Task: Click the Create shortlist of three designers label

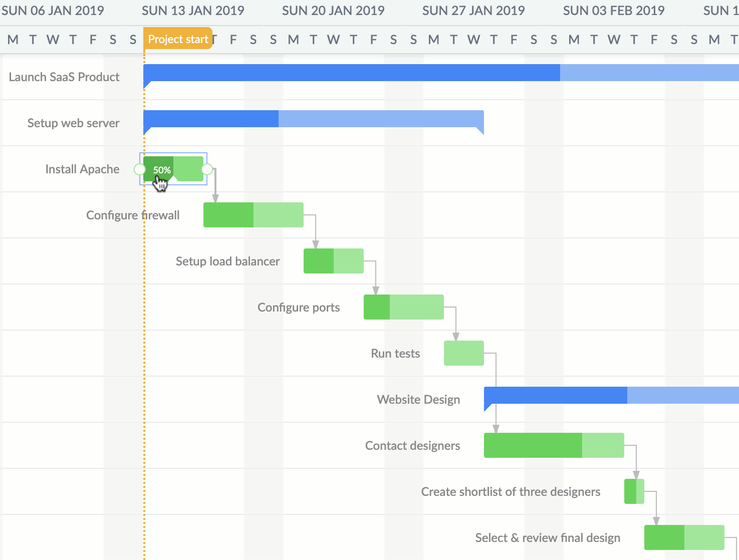Action: [511, 492]
